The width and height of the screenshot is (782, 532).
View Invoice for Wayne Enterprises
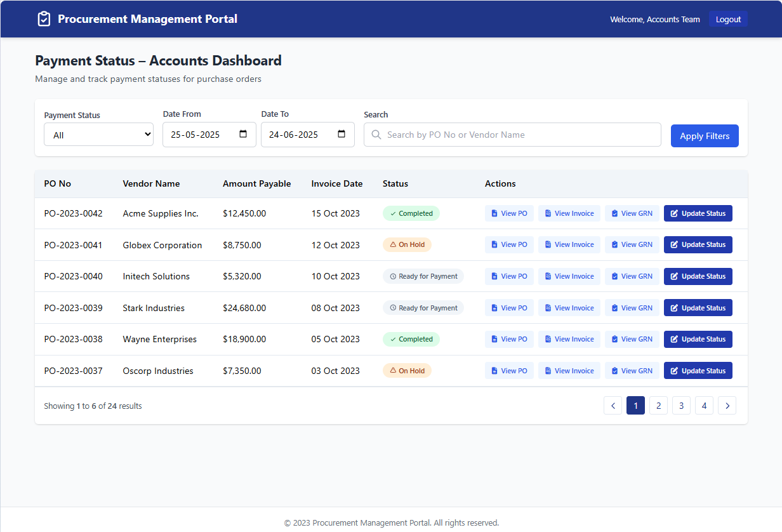(x=568, y=339)
